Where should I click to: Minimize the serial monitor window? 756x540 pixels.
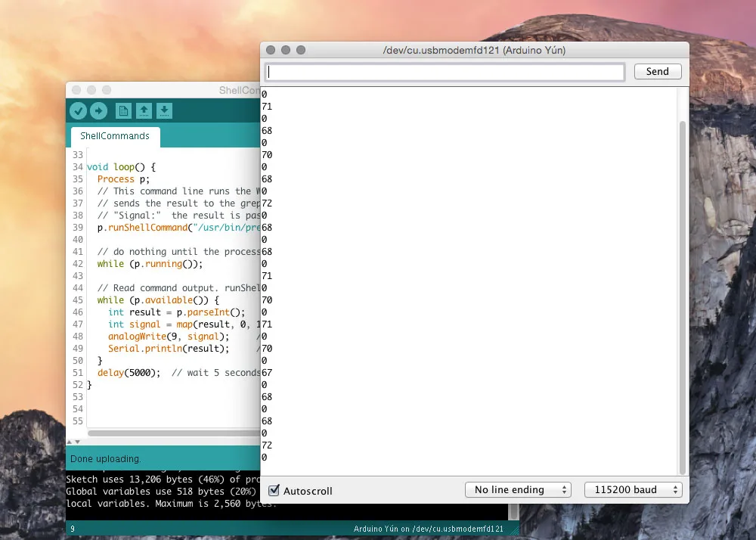pos(286,50)
